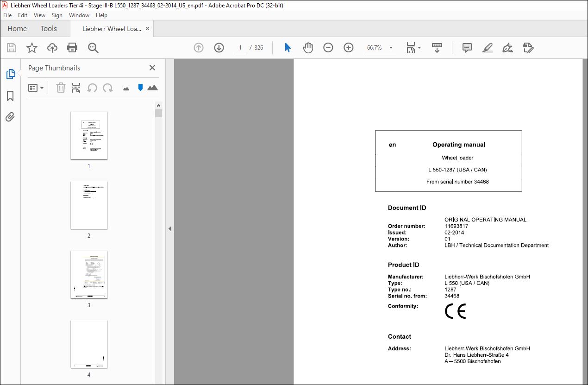Open the Window menu
The height and width of the screenshot is (385, 588).
[x=79, y=15]
